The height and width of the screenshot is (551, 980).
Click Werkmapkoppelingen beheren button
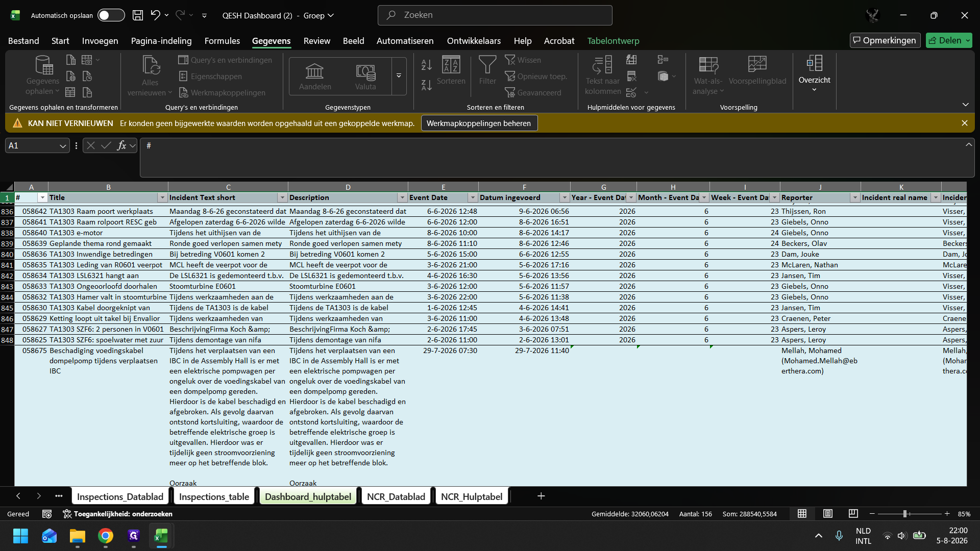click(479, 123)
